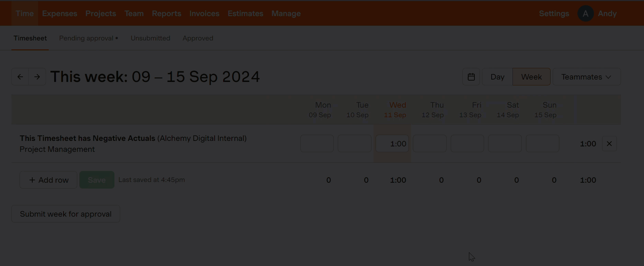Screen dimensions: 644x266
Task: Click the green Save button
Action: pyautogui.click(x=97, y=180)
